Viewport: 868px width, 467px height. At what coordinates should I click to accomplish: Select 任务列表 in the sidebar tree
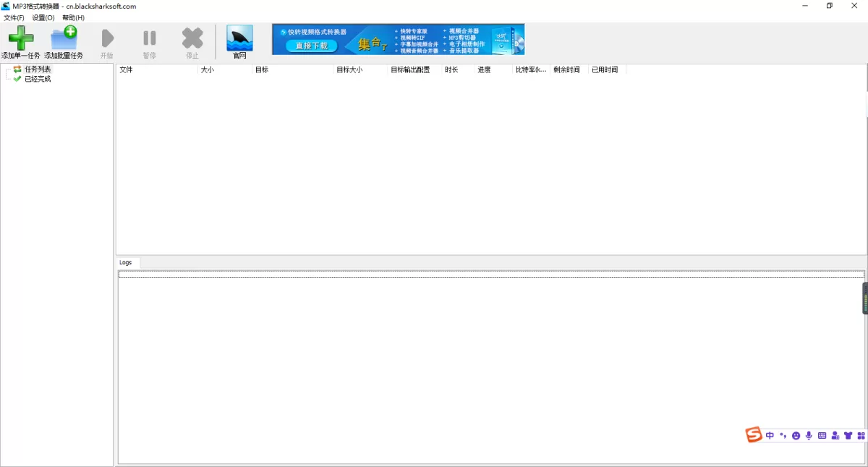coord(38,70)
